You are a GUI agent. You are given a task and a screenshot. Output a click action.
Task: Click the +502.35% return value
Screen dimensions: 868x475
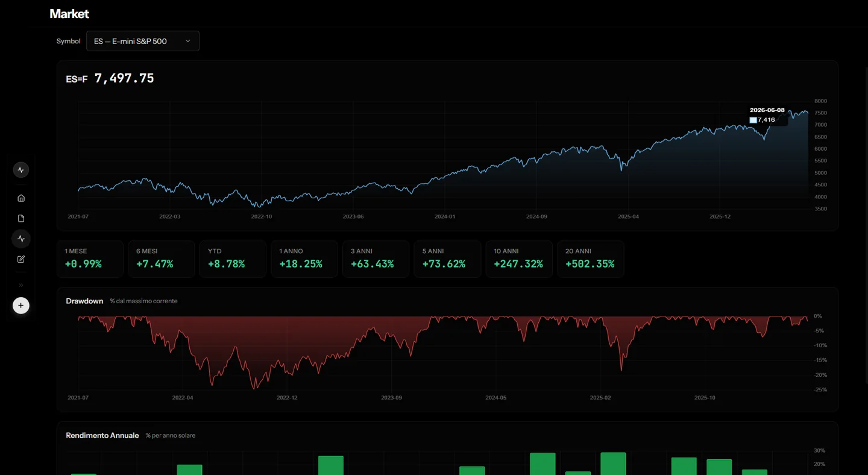click(590, 264)
